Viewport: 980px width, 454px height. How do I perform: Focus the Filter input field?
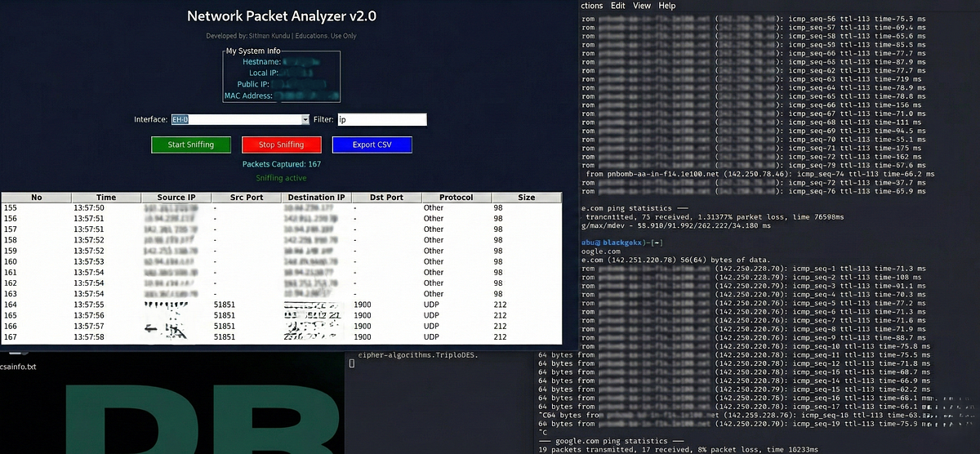click(382, 119)
